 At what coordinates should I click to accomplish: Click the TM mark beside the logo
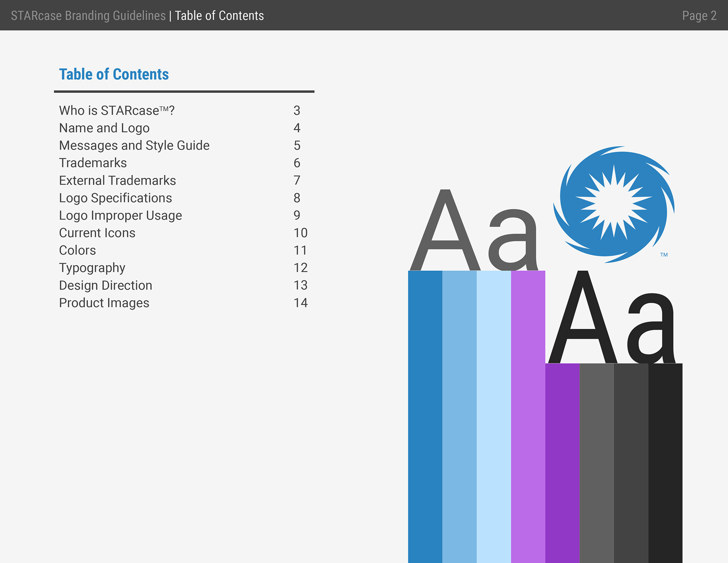pos(664,255)
